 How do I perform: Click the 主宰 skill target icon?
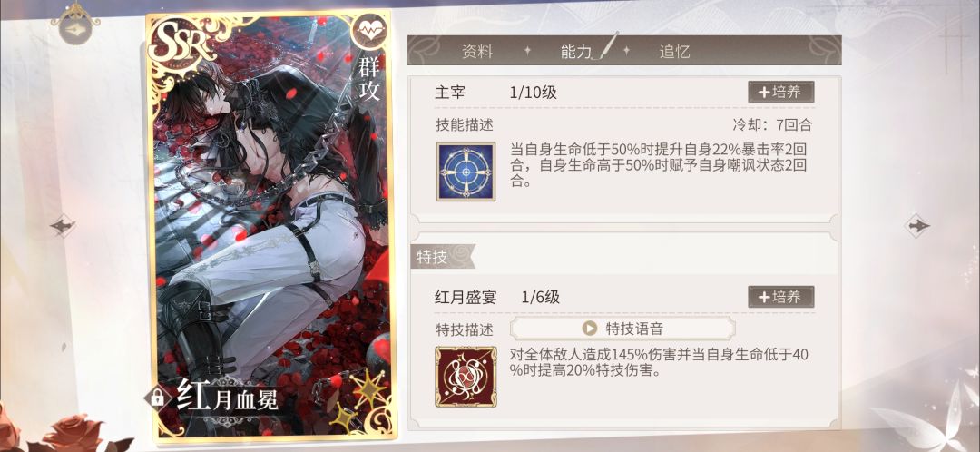tap(465, 172)
